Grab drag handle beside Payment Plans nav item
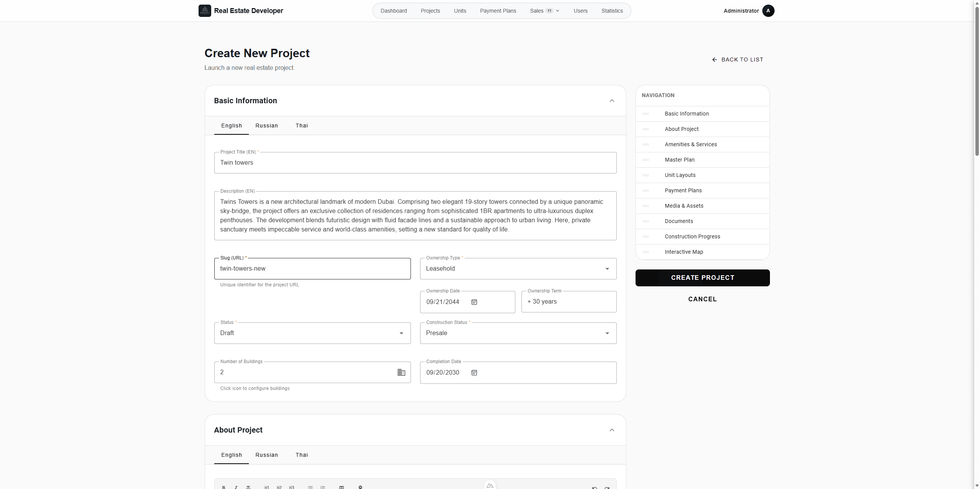Image resolution: width=980 pixels, height=489 pixels. click(646, 190)
